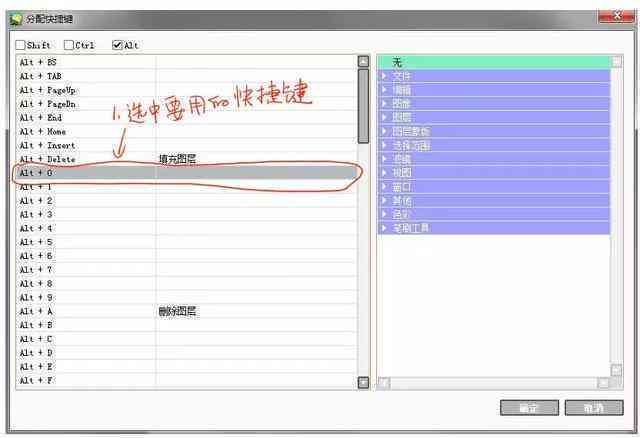Click the 确定 confirm button
The width and height of the screenshot is (640, 438).
pyautogui.click(x=529, y=408)
